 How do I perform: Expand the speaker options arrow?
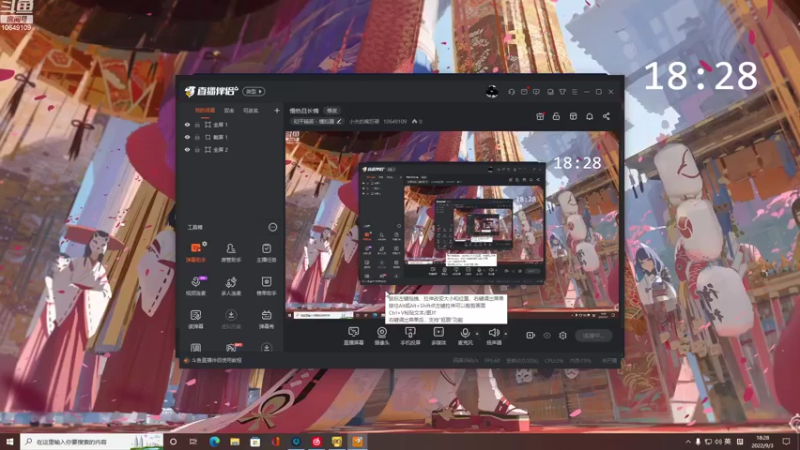pyautogui.click(x=506, y=334)
